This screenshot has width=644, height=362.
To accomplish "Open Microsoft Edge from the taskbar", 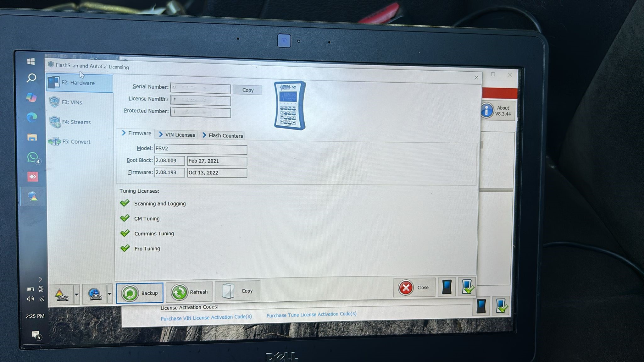I will tap(32, 117).
